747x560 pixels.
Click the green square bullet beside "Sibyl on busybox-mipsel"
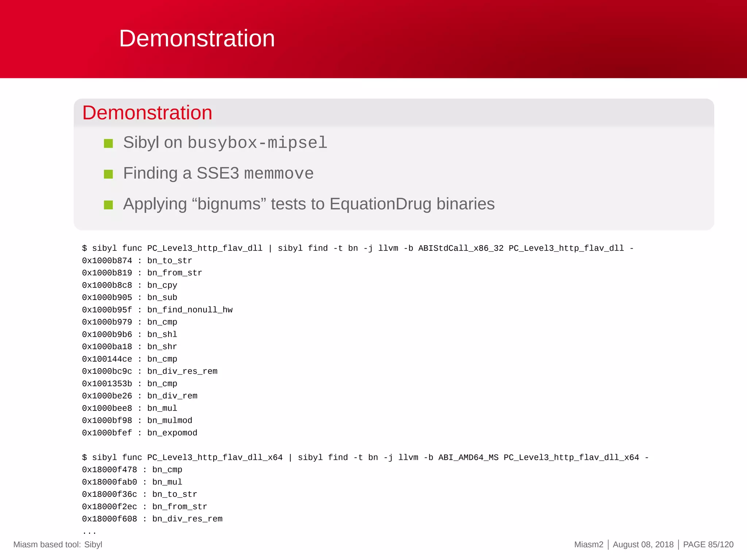coord(108,143)
